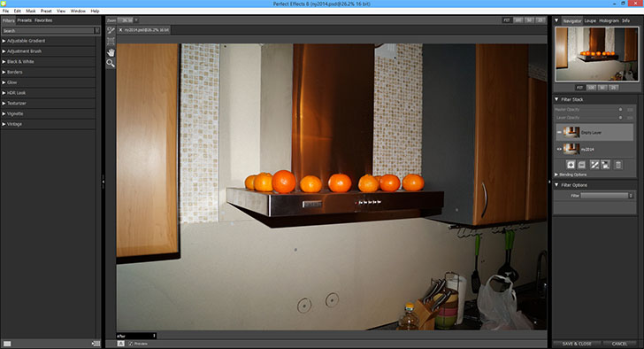
Task: Select the transform crop tool icon
Action: (x=111, y=41)
